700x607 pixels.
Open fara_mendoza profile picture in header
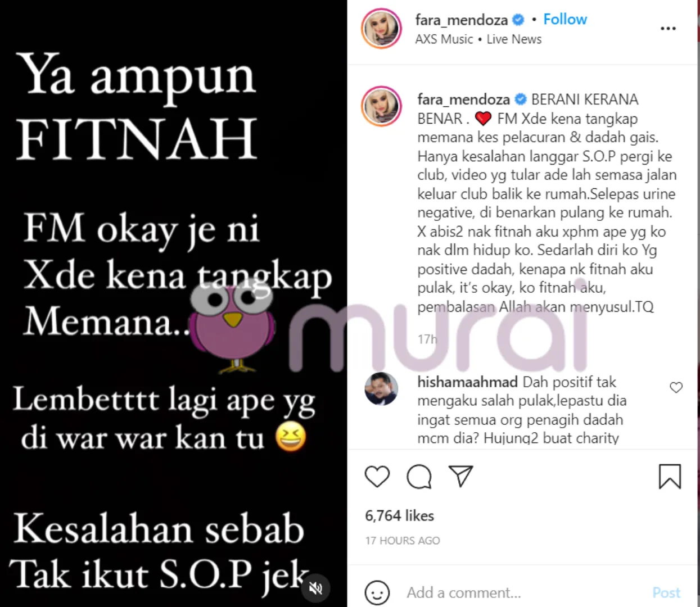382,28
